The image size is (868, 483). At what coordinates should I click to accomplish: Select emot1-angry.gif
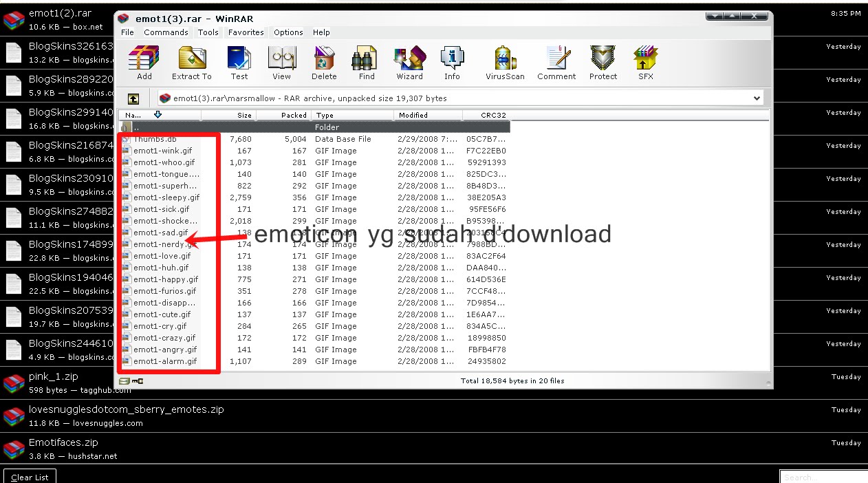(x=165, y=350)
